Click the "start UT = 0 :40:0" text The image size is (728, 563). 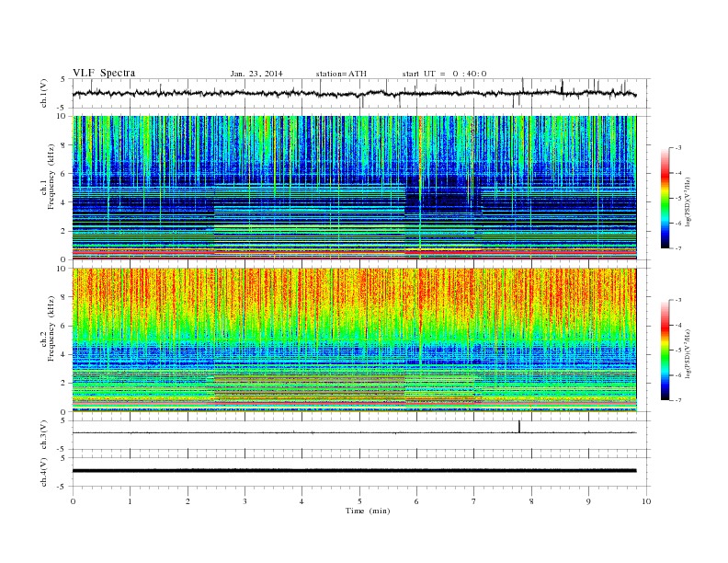(444, 74)
